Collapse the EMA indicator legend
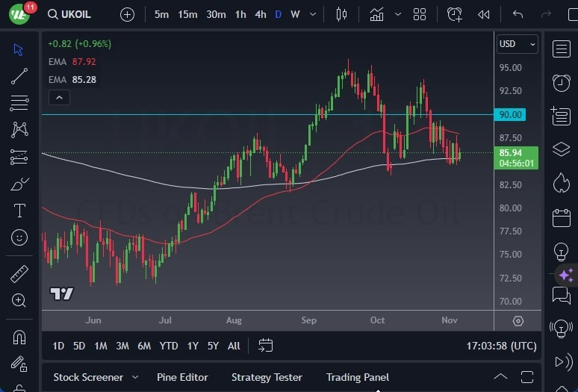Viewport: 578px width, 392px height. 58,97
